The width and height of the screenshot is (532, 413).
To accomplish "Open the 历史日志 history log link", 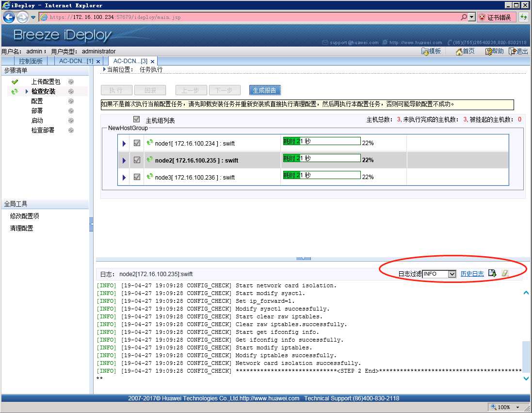I will pyautogui.click(x=472, y=274).
